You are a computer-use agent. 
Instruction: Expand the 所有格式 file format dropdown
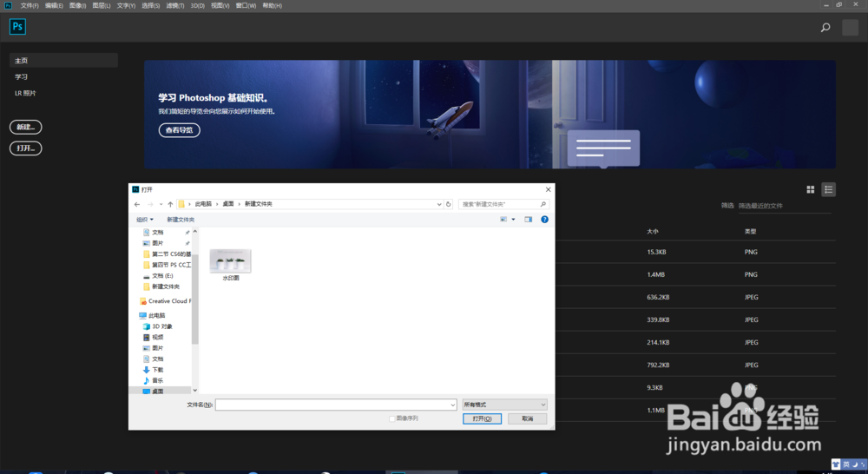tap(504, 405)
